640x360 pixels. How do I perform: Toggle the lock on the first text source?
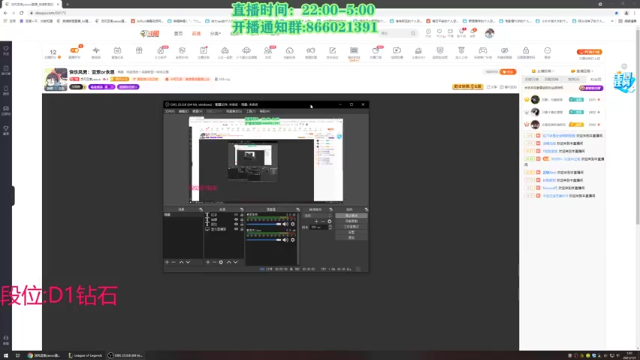click(242, 215)
